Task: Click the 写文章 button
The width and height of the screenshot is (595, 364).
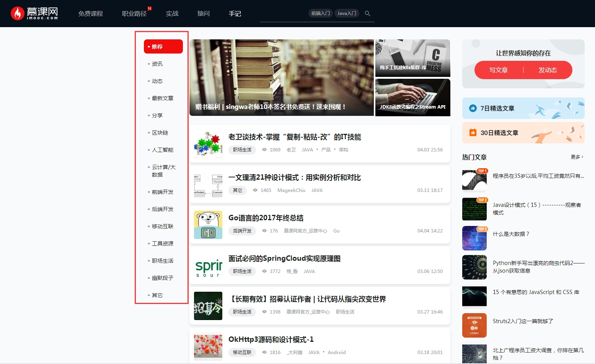Action: tap(499, 70)
